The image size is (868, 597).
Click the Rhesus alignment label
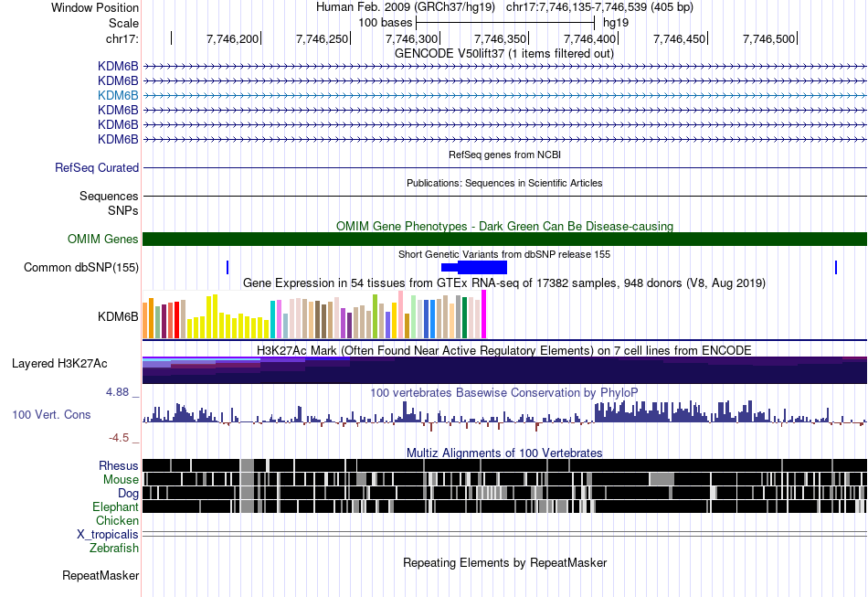[119, 465]
